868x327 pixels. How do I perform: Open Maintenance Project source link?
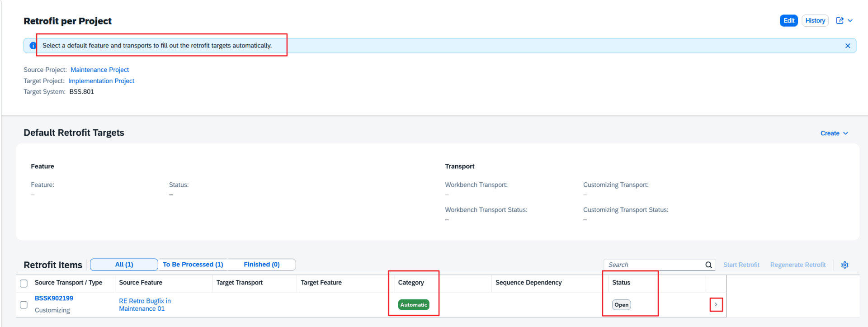click(x=99, y=70)
